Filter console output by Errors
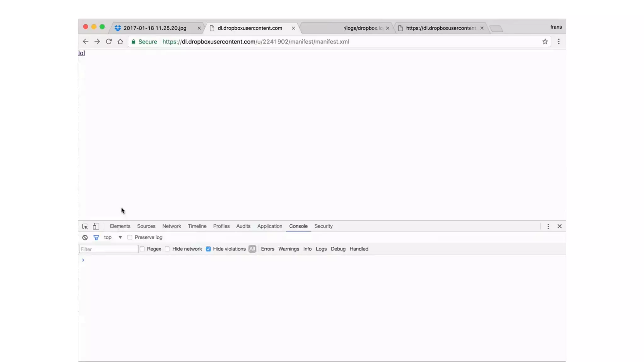Screen dimensions: 644x362 (x=267, y=249)
